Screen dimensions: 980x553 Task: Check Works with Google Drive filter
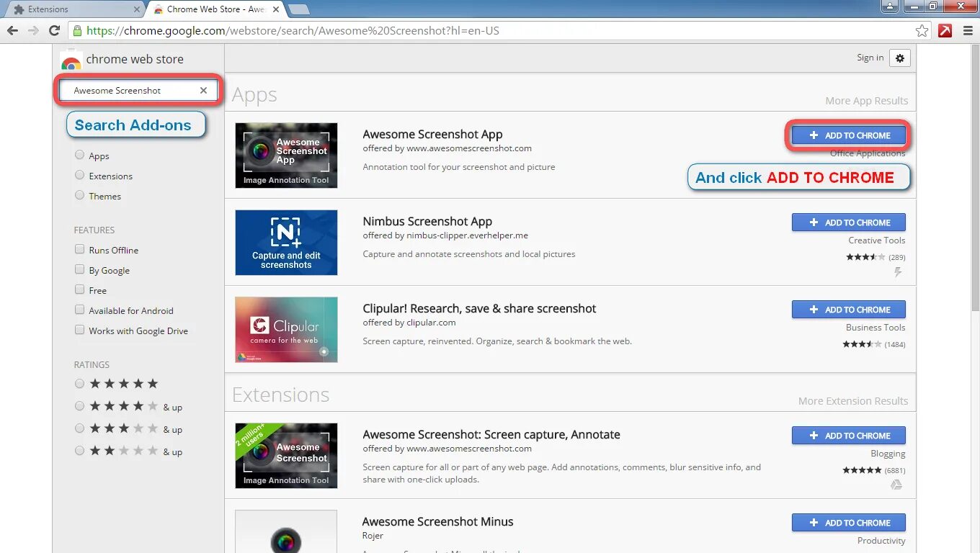click(x=79, y=330)
